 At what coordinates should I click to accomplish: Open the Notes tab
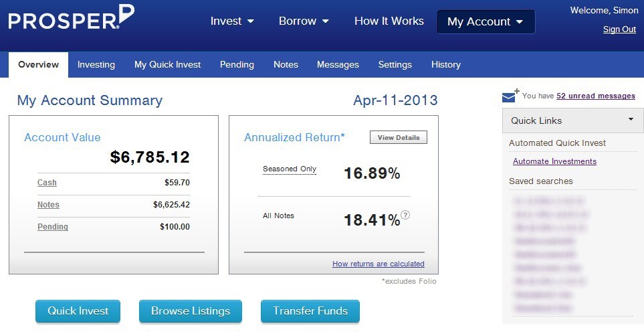[x=286, y=64]
